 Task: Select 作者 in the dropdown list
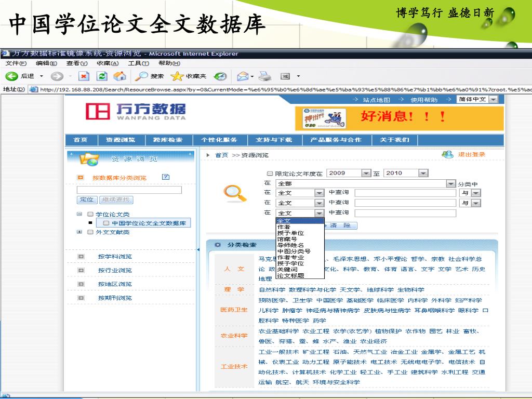point(300,227)
